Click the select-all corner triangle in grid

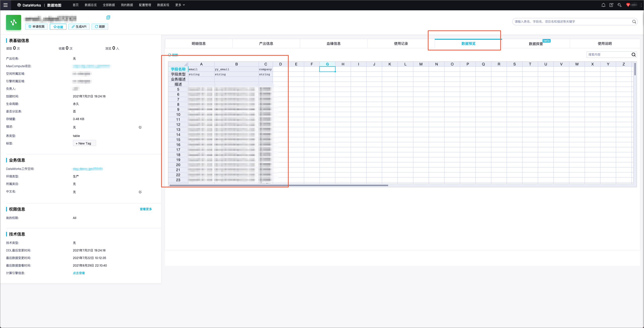coord(186,64)
